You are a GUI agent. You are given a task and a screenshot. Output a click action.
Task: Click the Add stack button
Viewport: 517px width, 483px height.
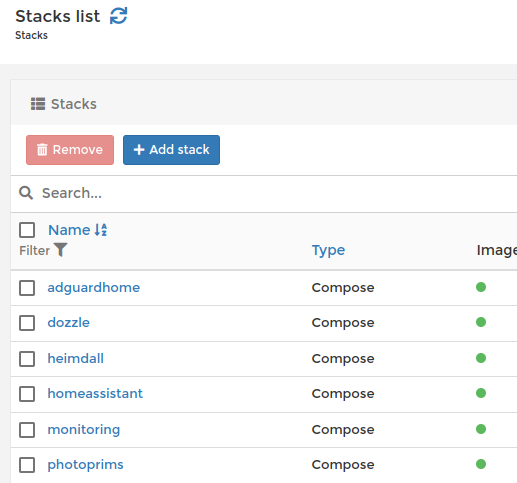pos(171,150)
